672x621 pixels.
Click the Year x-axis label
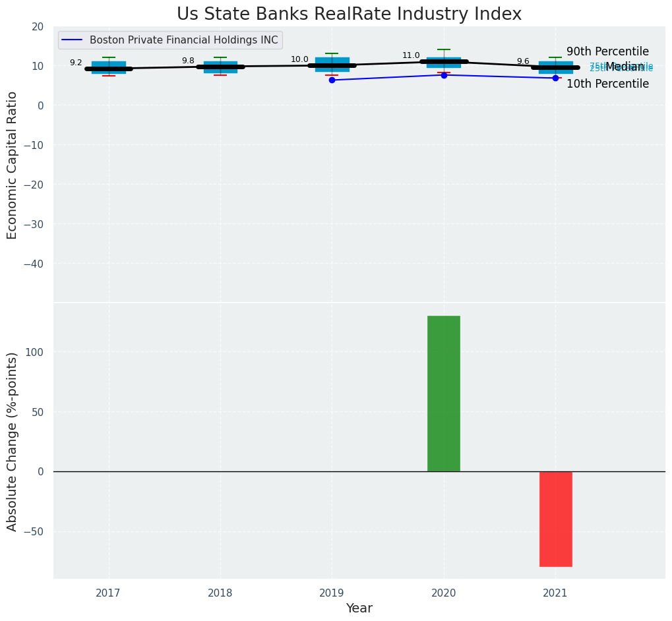[359, 608]
